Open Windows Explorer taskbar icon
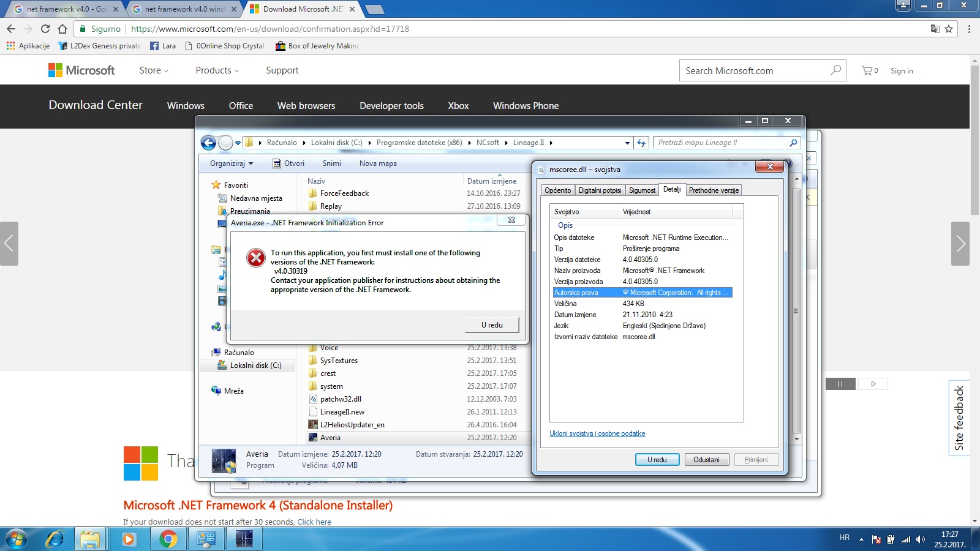 point(90,539)
